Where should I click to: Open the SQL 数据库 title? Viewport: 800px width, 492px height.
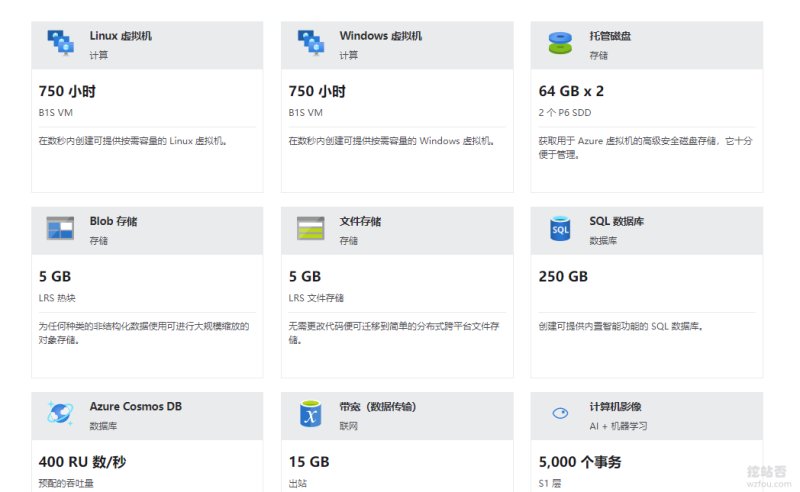616,221
